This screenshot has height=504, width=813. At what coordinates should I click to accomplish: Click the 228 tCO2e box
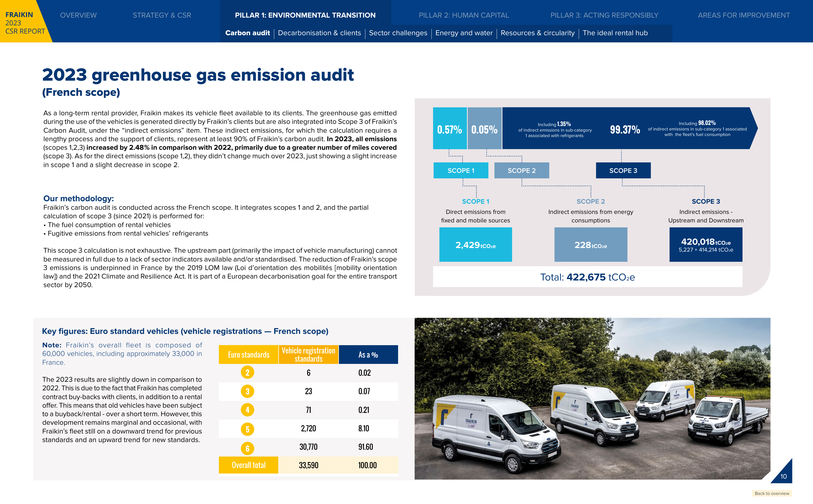[591, 244]
